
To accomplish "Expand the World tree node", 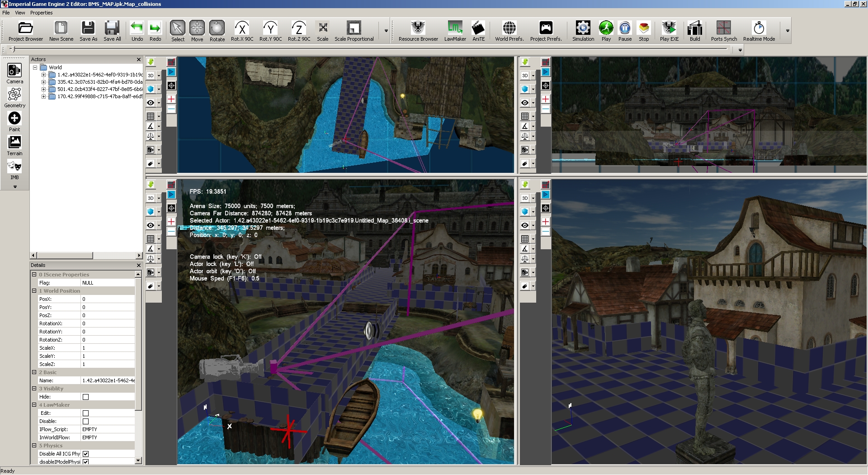I will tap(35, 67).
